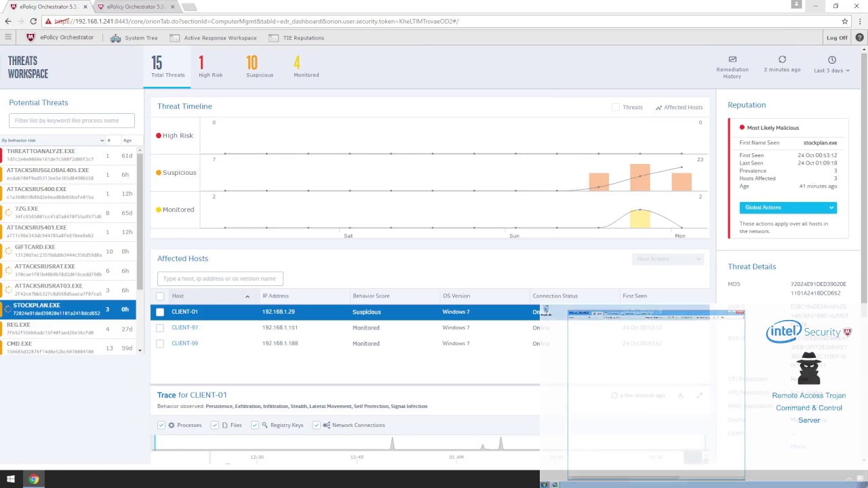Filter by Monitored threats tab
Viewport: 868px width, 488px height.
point(306,67)
